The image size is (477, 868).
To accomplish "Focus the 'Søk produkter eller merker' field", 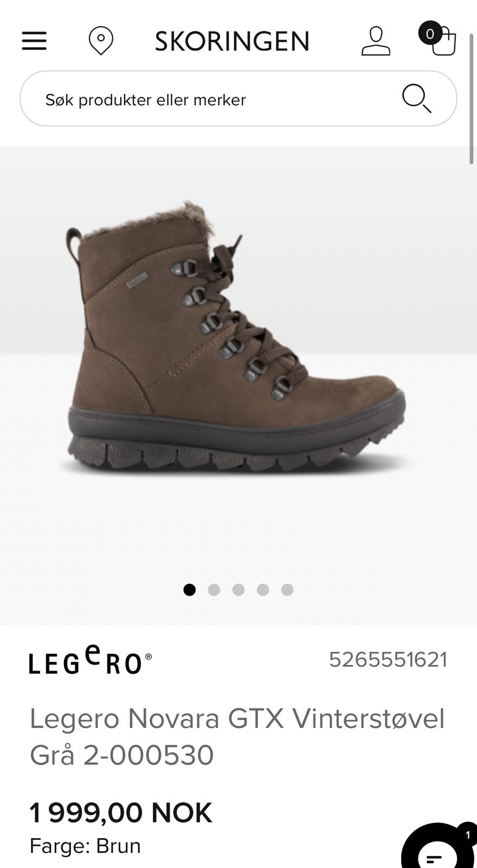I will (238, 99).
